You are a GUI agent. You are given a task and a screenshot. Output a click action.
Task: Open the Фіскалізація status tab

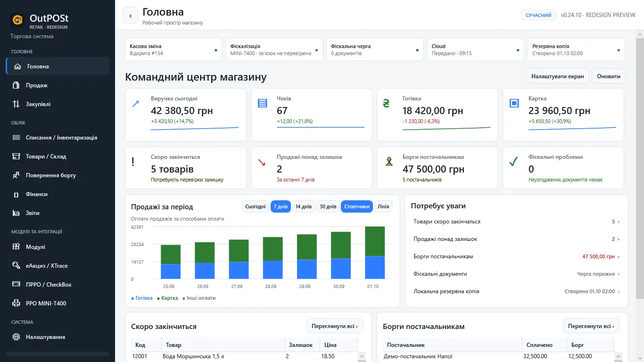point(274,49)
